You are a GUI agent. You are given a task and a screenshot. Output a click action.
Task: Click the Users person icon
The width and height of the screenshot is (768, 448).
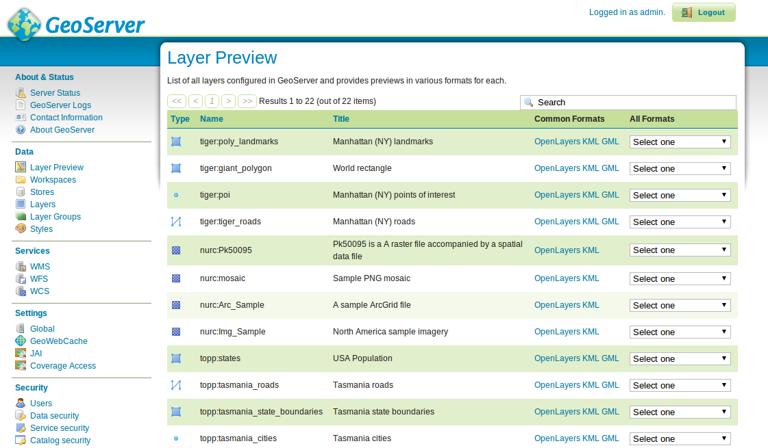click(x=21, y=403)
